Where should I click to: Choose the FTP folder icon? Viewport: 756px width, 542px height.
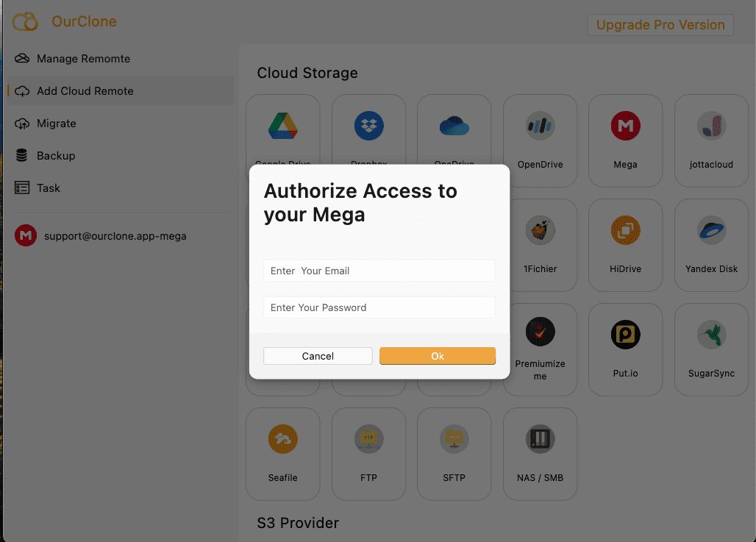(369, 439)
